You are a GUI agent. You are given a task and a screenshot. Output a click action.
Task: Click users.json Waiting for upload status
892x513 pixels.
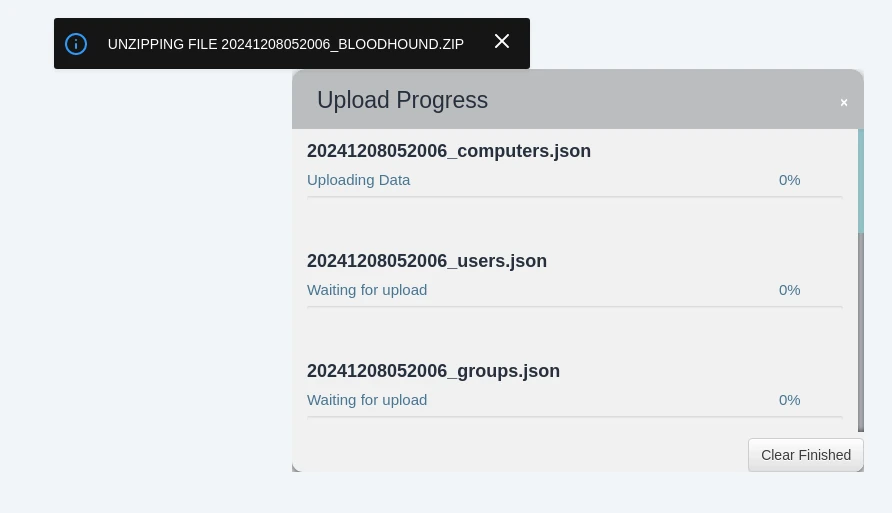[x=367, y=290]
